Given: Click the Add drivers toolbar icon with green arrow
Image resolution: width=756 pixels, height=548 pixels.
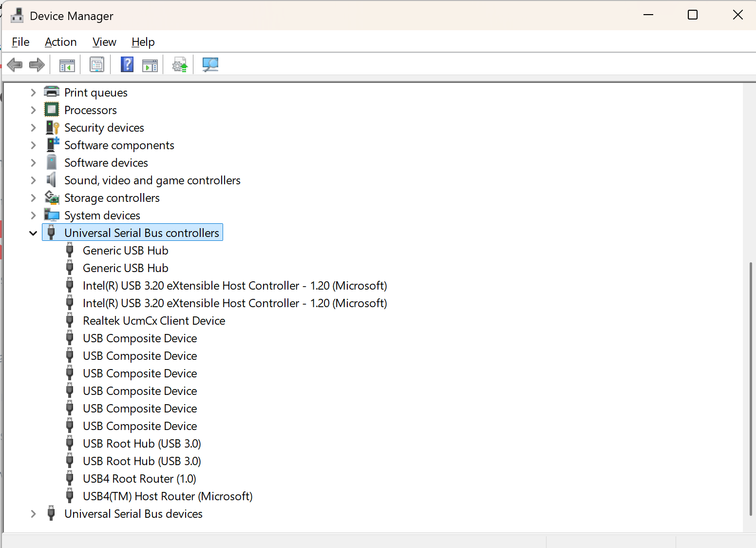Looking at the screenshot, I should tap(180, 65).
